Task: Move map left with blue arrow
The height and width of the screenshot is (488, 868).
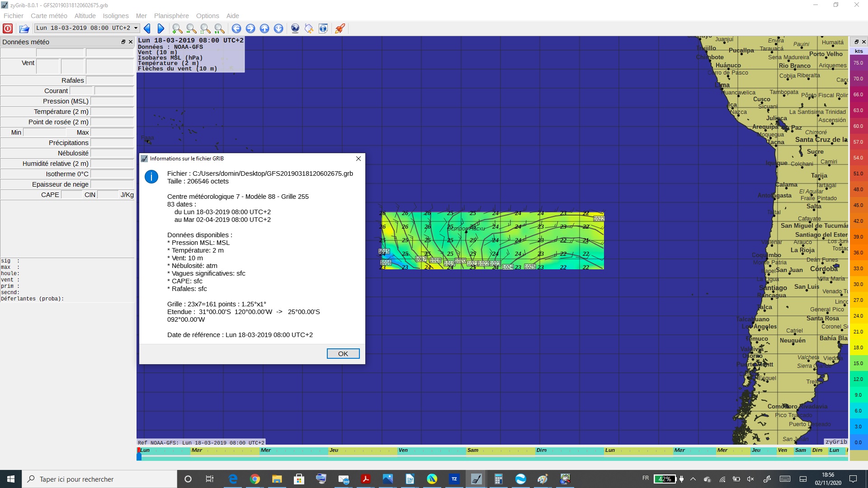Action: 236,28
